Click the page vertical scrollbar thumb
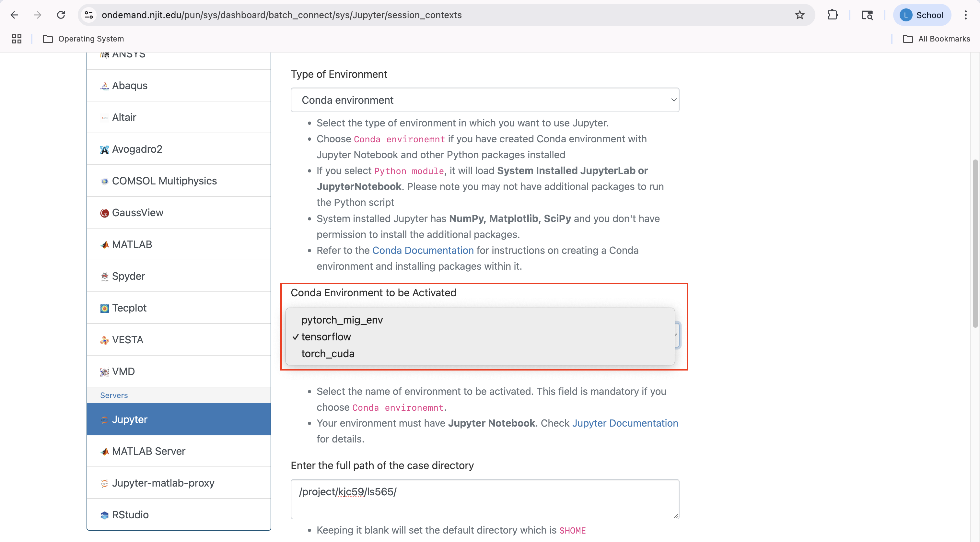 tap(975, 243)
